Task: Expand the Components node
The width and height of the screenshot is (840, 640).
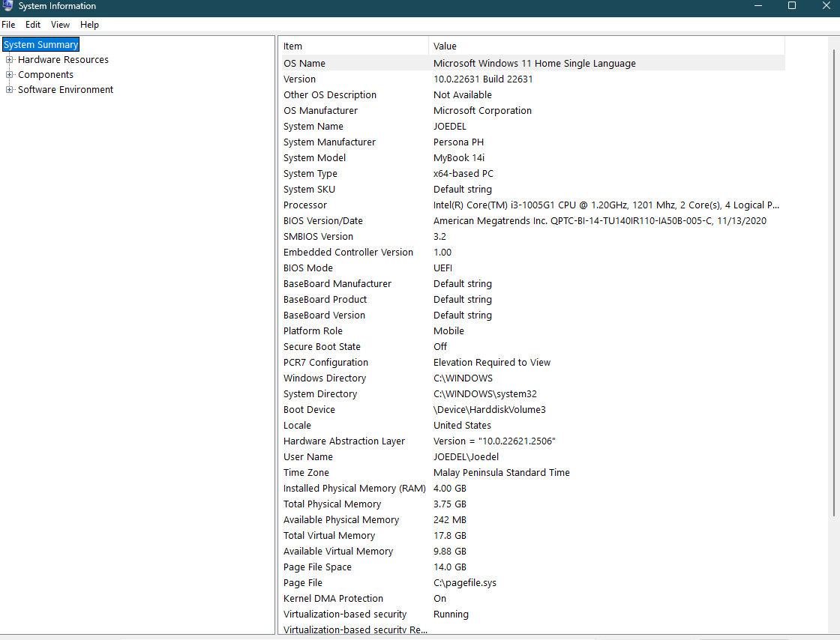Action: point(9,74)
